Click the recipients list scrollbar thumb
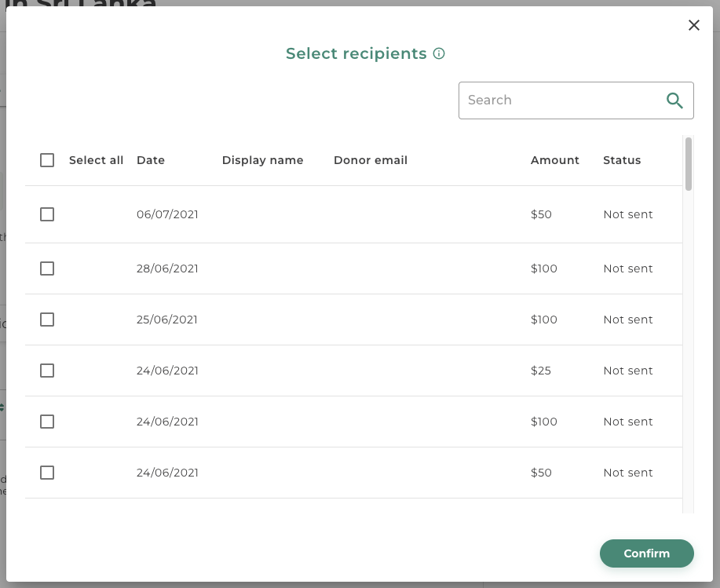This screenshot has height=588, width=720. (x=688, y=164)
